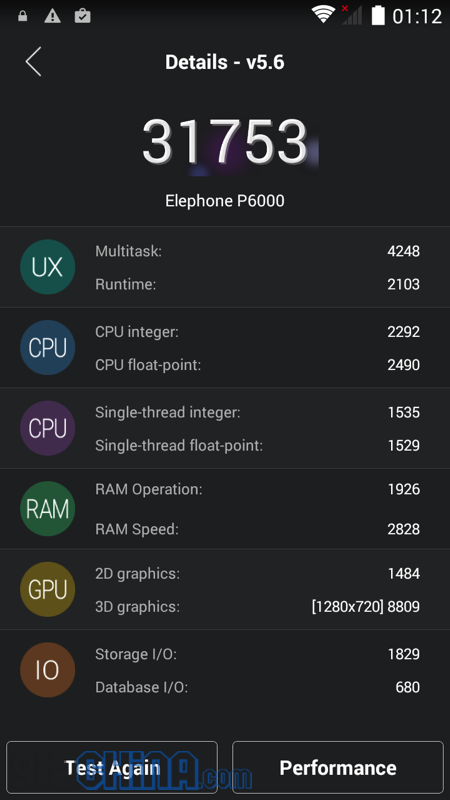
Task: Click the purple CPU single-thread icon
Action: [x=47, y=428]
